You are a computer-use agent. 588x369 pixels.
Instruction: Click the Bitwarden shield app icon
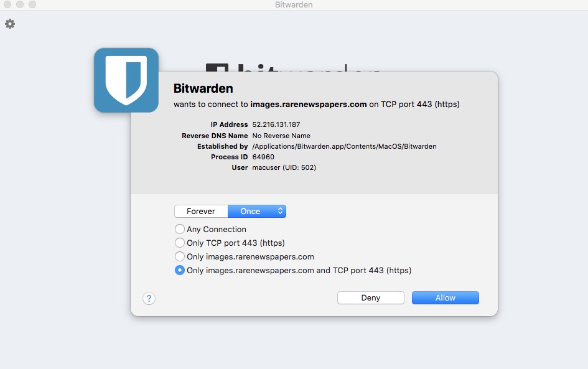click(x=126, y=80)
